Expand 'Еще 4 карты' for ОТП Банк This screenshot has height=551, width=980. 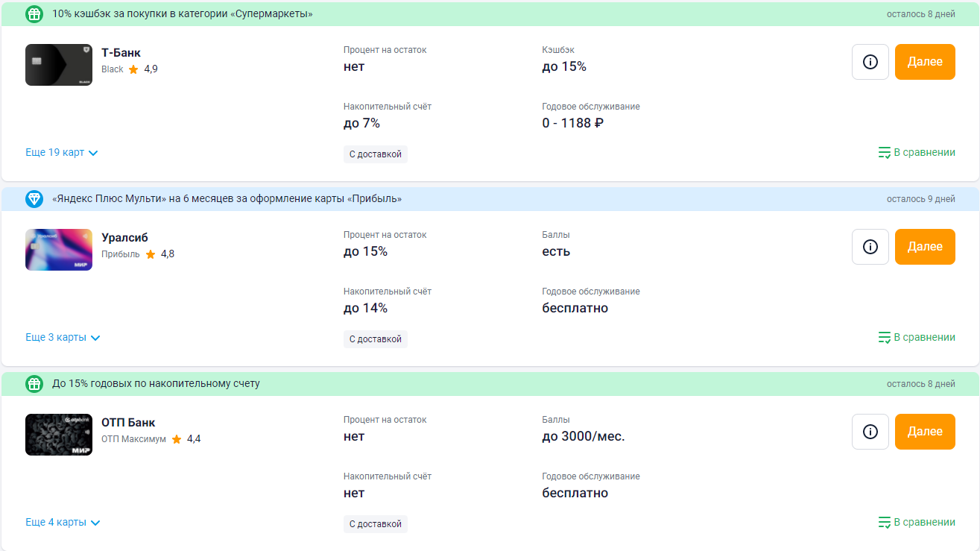63,522
